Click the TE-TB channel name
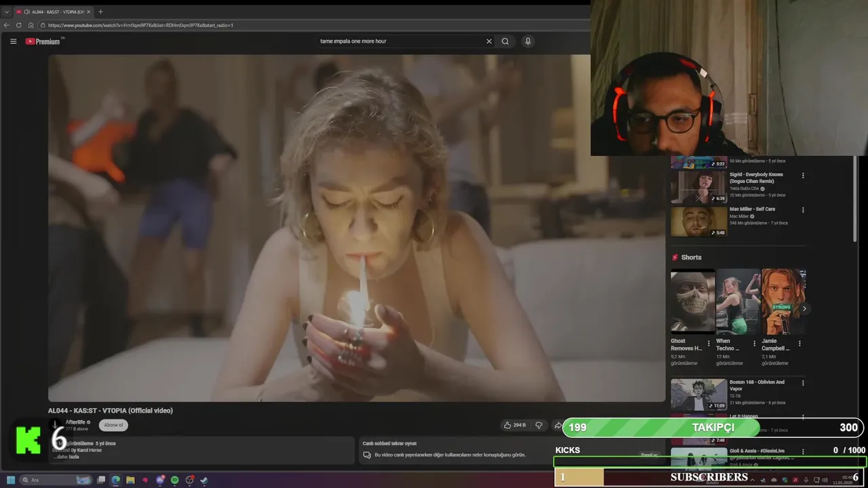The height and width of the screenshot is (488, 868). pyautogui.click(x=735, y=396)
